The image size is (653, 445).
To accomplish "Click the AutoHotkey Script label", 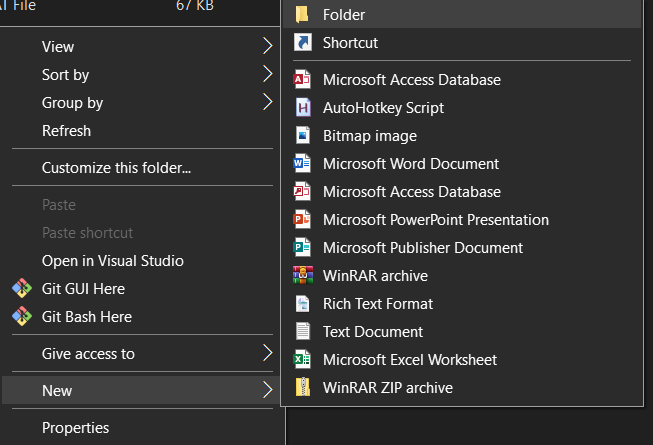I will (384, 108).
